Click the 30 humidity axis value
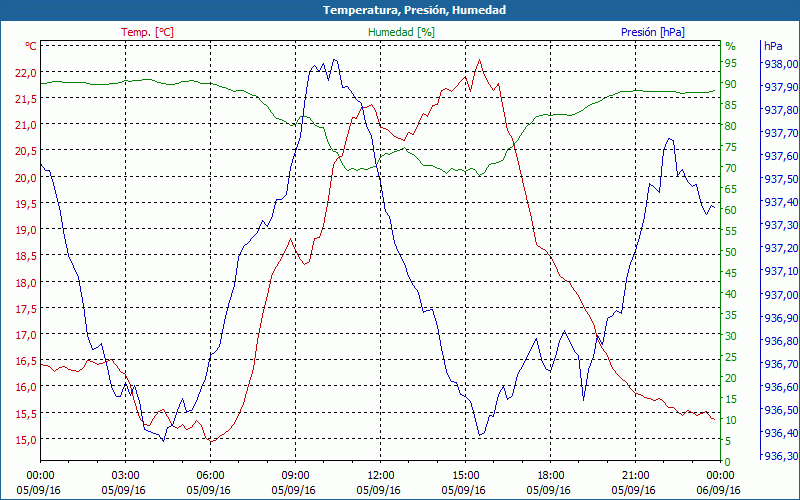 (731, 336)
